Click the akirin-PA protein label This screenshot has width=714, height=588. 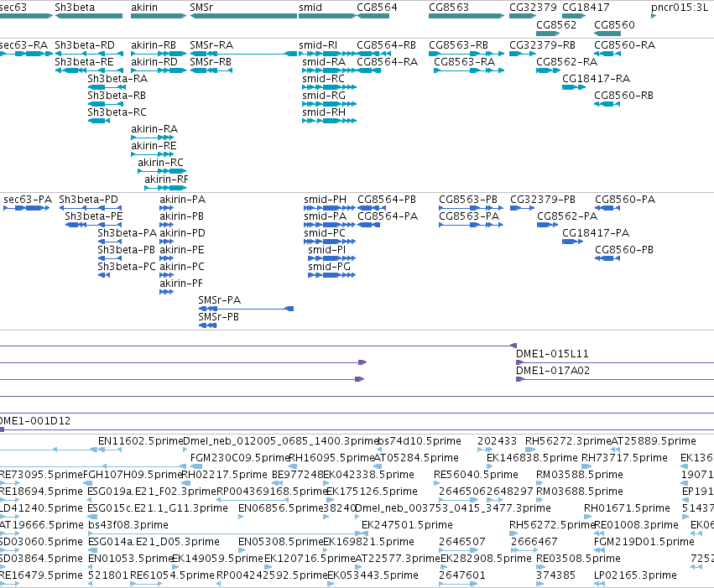pos(183,200)
